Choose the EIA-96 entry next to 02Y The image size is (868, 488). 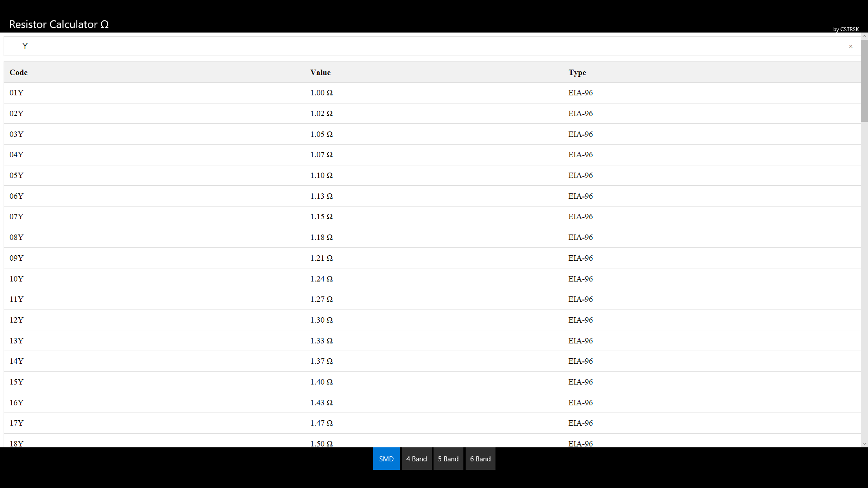click(x=580, y=113)
